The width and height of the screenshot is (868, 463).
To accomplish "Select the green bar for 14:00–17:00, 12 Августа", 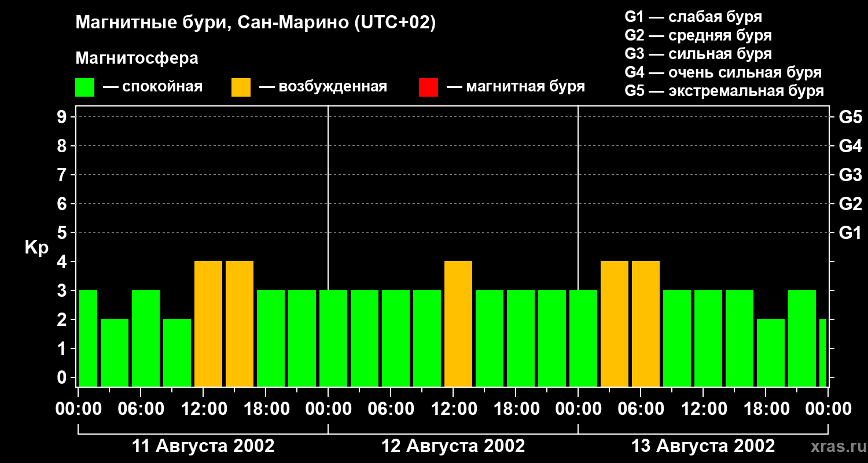I will click(x=490, y=338).
